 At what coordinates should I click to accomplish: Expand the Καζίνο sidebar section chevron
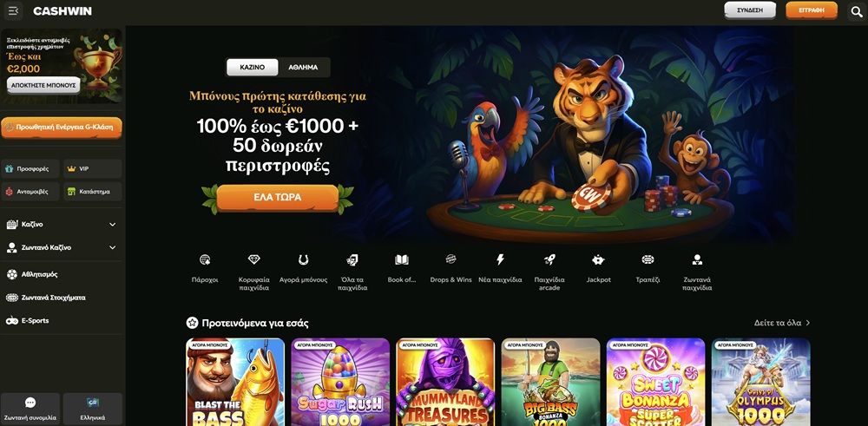(x=112, y=225)
